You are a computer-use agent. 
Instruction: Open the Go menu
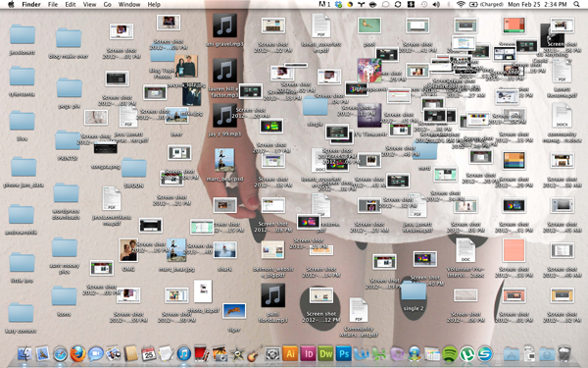click(x=108, y=5)
